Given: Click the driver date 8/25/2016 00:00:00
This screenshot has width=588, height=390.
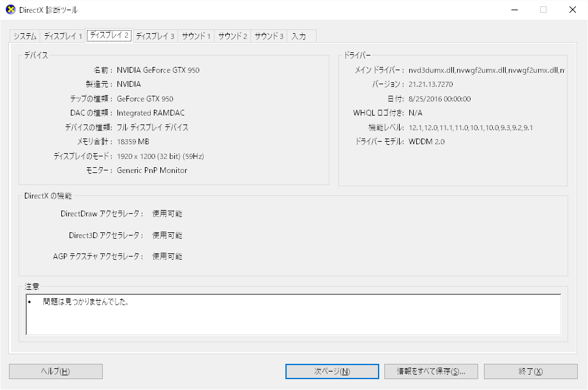Looking at the screenshot, I should (x=439, y=99).
